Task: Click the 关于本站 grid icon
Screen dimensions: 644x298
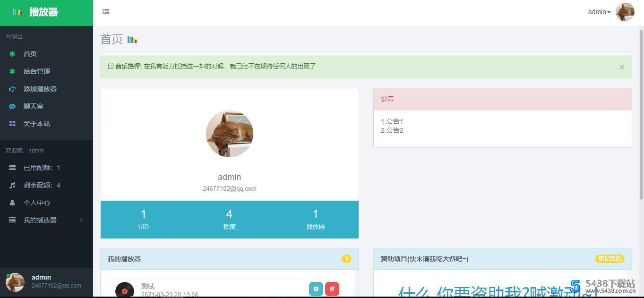Action: click(x=12, y=123)
